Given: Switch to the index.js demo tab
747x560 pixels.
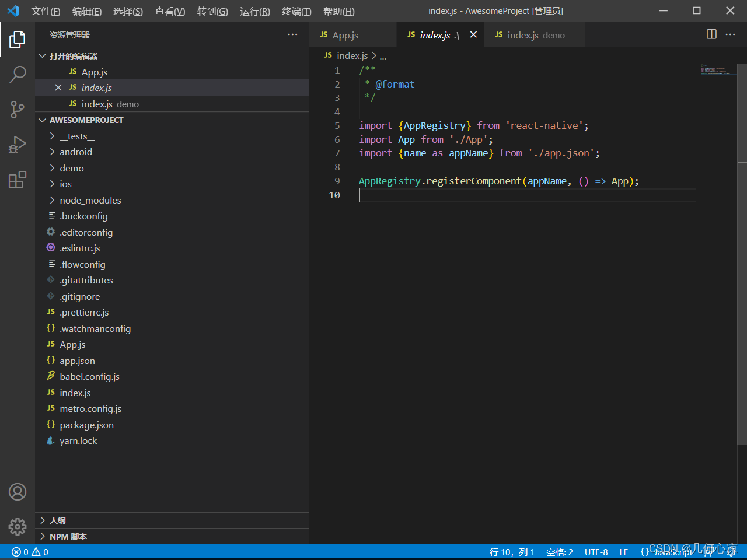Looking at the screenshot, I should [x=536, y=35].
